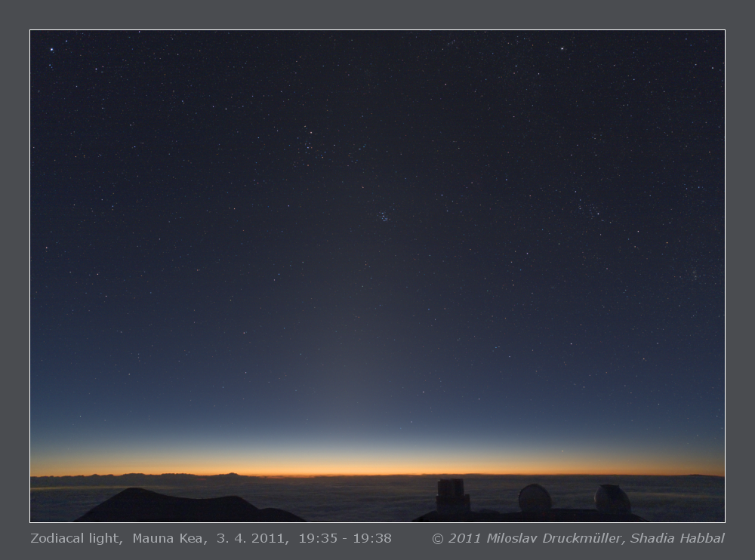The width and height of the screenshot is (755, 560).
Task: Click the boxy telescope building silhouette
Action: (453, 496)
